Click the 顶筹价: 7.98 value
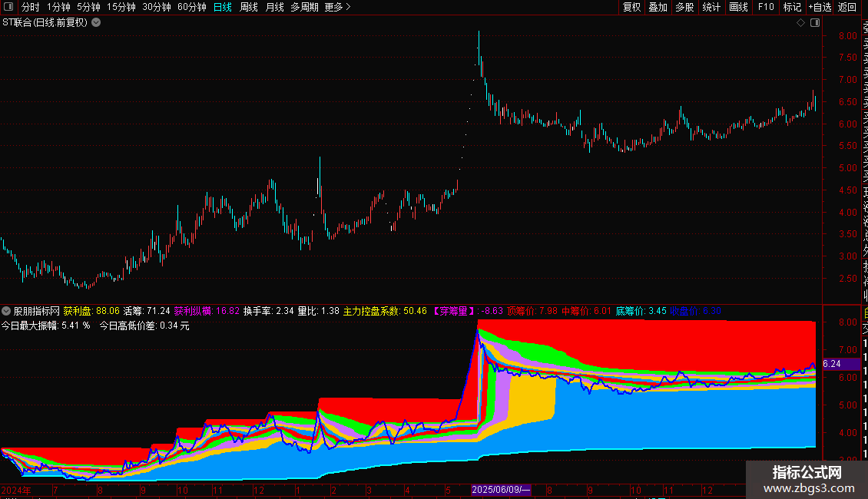Image resolution: width=868 pixels, height=499 pixels. pos(532,311)
